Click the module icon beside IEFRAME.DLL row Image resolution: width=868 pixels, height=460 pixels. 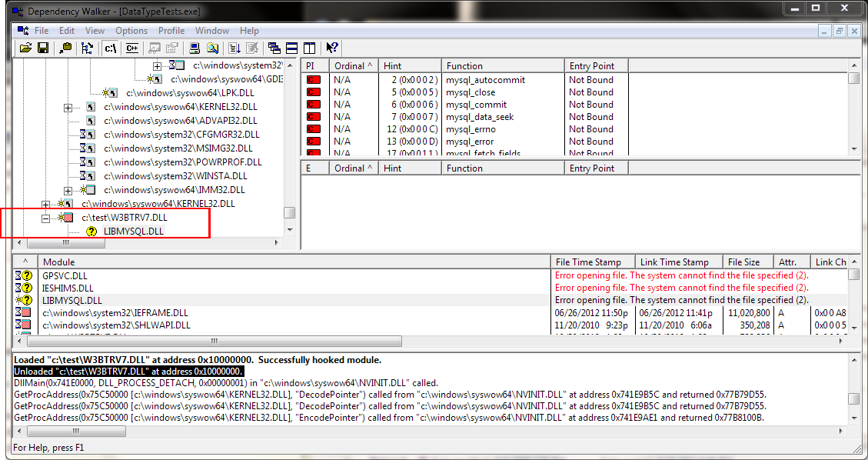pyautogui.click(x=23, y=313)
